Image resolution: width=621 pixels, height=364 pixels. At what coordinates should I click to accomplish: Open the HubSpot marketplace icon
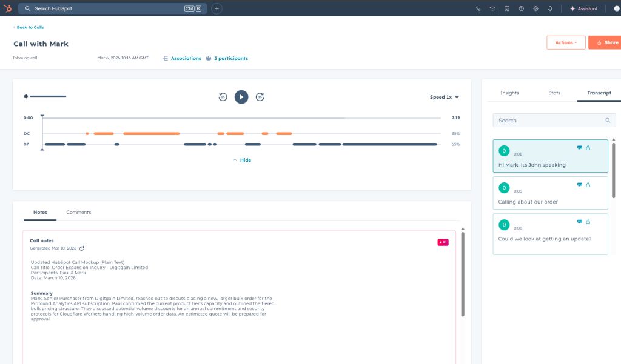click(506, 8)
